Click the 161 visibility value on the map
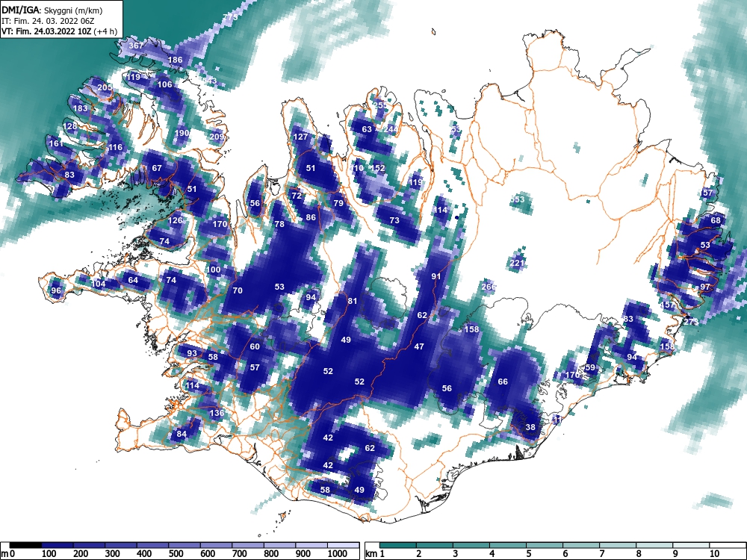 coord(56,143)
